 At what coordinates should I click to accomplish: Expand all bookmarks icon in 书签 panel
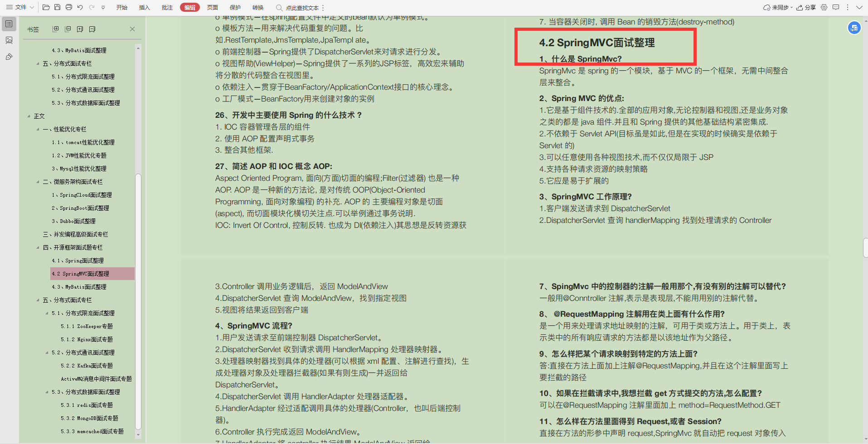[x=55, y=29]
